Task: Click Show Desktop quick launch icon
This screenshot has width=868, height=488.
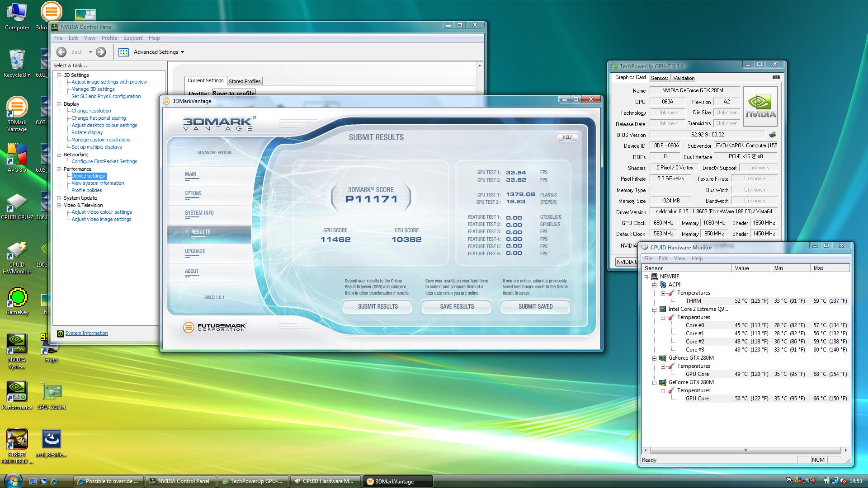Action: tap(33, 481)
